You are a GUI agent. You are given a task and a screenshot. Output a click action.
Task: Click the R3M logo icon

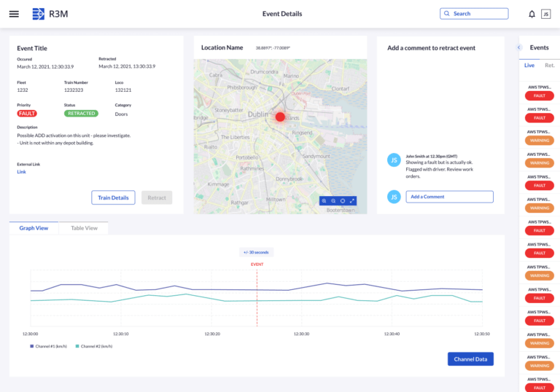(38, 14)
